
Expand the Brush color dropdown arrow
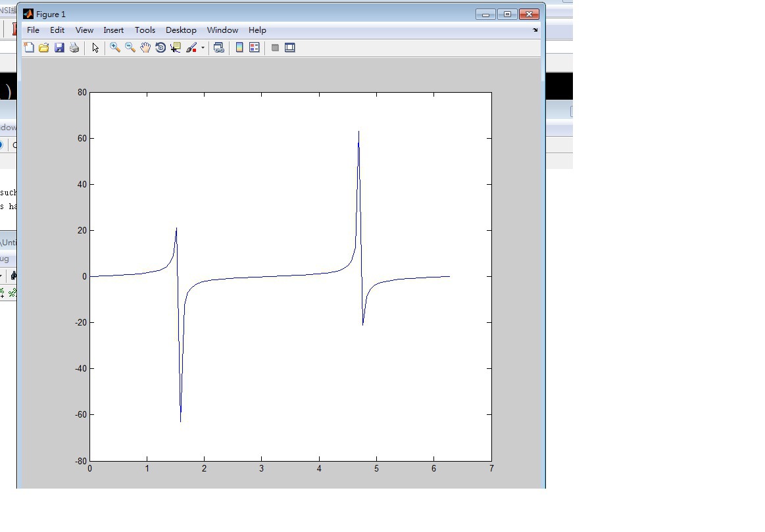point(203,47)
